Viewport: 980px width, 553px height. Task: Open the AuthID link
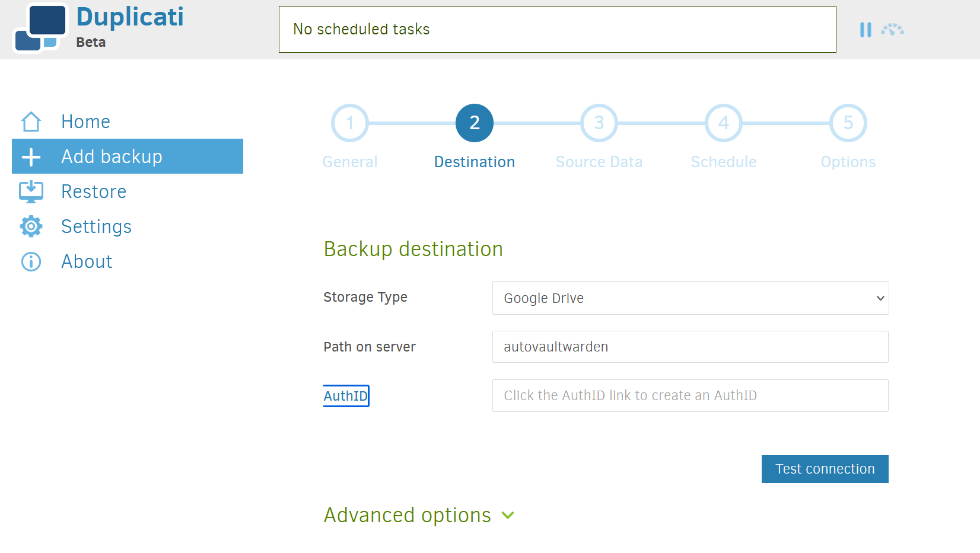(x=346, y=396)
